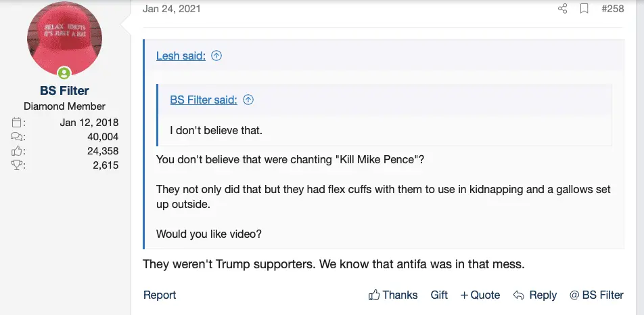Click the green online status indicator
This screenshot has width=644, height=315.
pyautogui.click(x=64, y=72)
